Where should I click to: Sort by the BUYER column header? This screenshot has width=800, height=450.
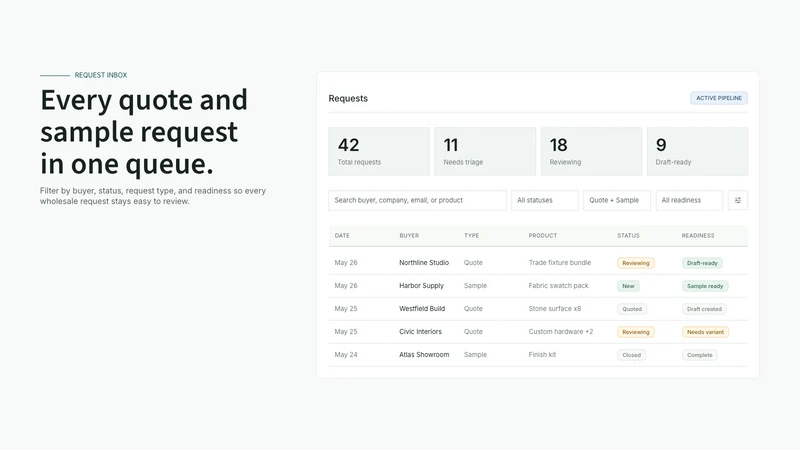click(409, 236)
